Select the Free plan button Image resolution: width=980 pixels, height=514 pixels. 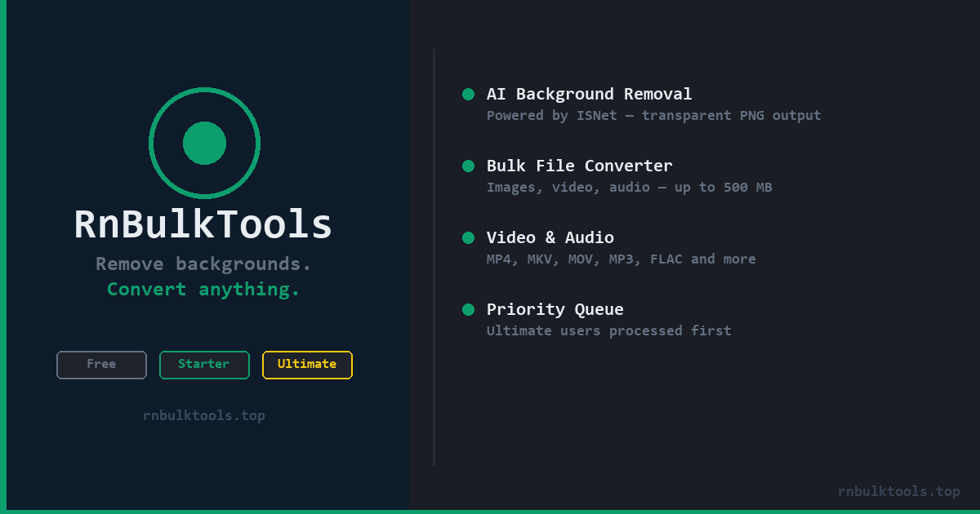(x=101, y=365)
